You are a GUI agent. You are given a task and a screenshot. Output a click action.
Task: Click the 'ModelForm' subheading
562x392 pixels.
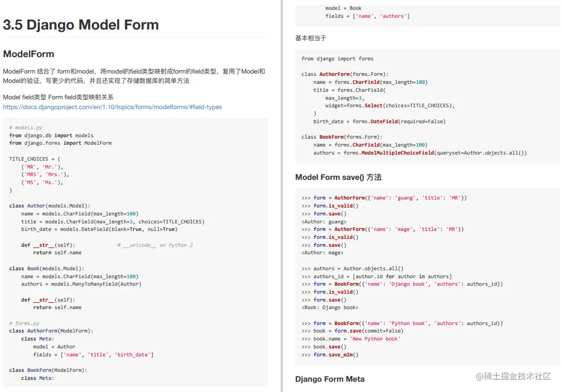(29, 54)
